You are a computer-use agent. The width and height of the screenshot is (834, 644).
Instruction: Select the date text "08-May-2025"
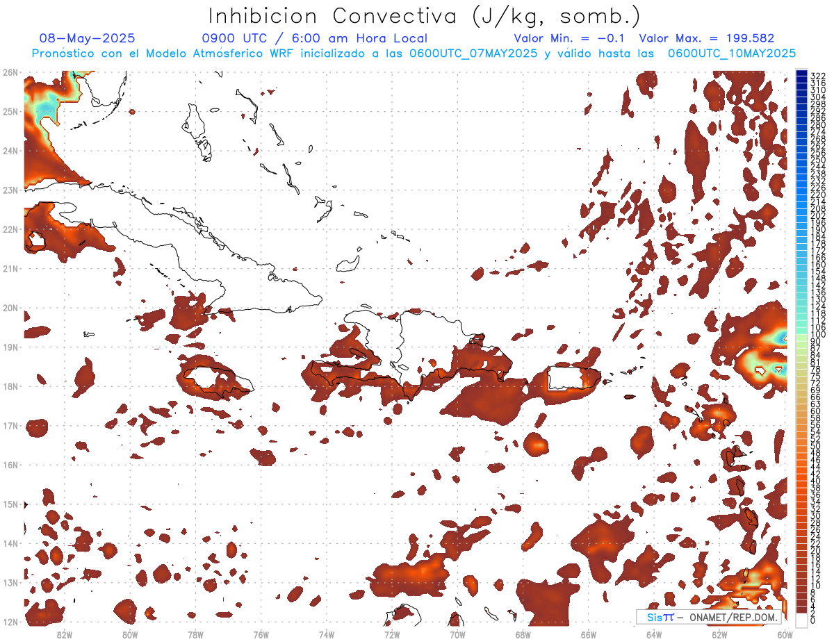click(88, 38)
